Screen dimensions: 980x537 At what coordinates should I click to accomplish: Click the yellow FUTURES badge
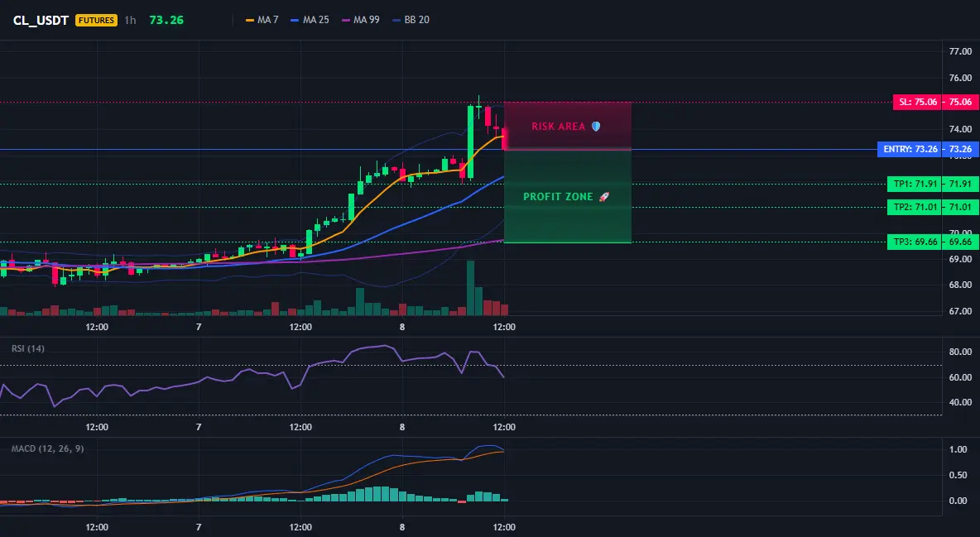[96, 20]
